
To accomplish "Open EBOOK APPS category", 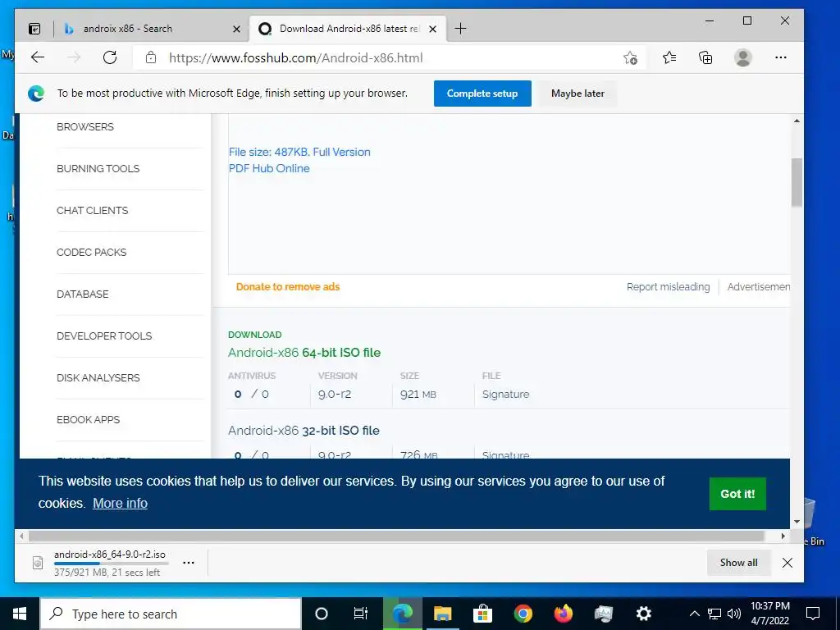I will click(88, 419).
